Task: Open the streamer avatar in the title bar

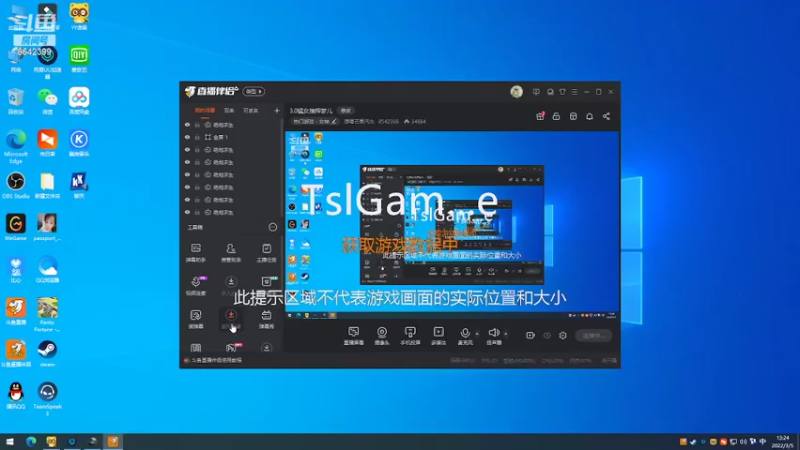Action: point(516,92)
